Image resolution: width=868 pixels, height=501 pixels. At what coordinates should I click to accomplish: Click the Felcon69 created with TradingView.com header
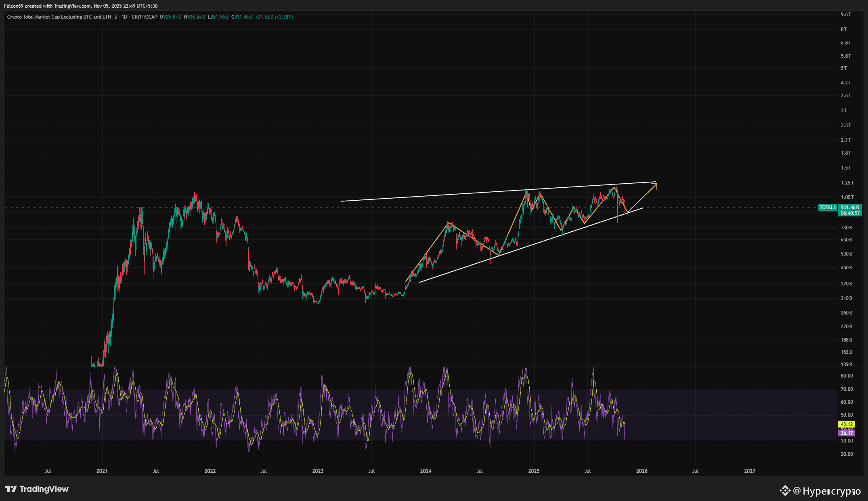click(81, 6)
